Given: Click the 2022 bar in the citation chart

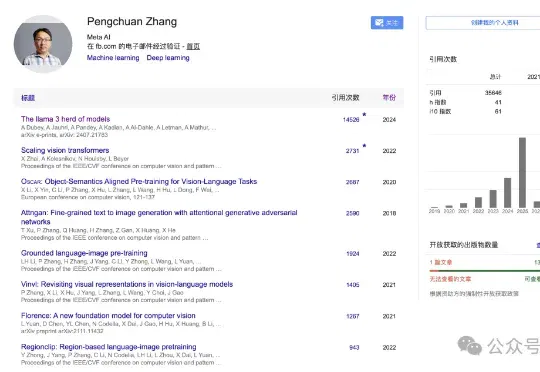Looking at the screenshot, I should pos(478,203).
